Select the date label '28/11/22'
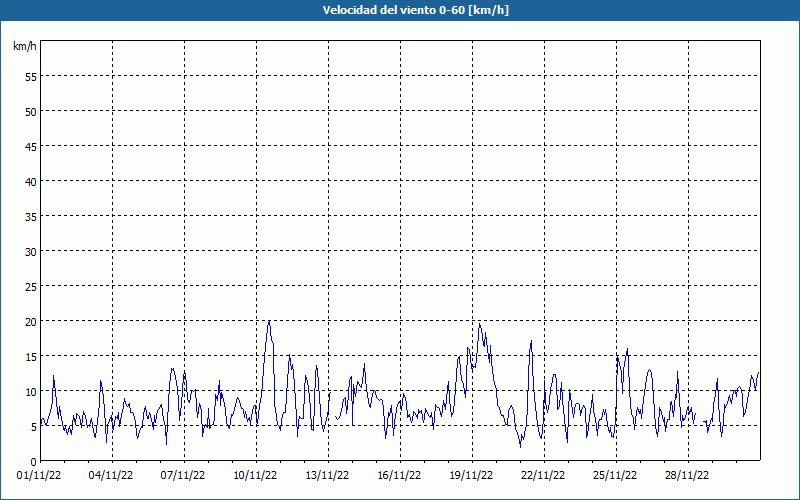This screenshot has height=500, width=800. coord(687,476)
